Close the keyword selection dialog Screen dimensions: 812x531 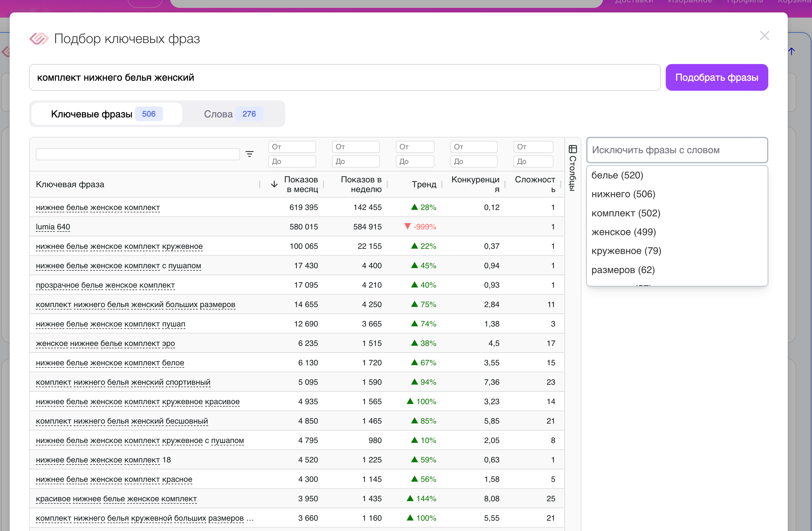[764, 36]
